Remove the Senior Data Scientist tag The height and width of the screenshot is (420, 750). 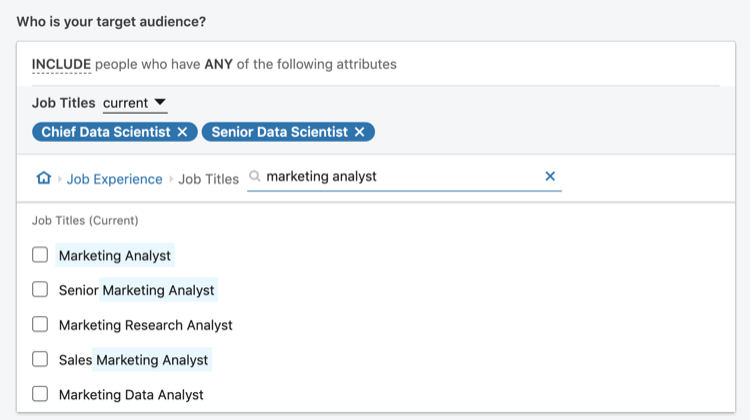tap(360, 132)
